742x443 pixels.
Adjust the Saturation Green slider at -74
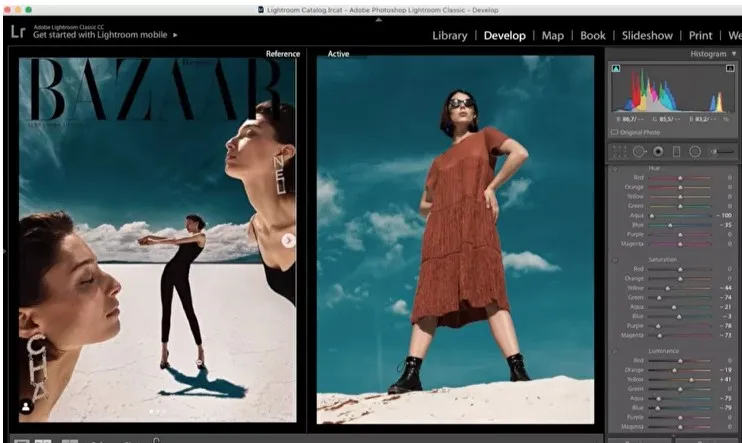[659, 297]
